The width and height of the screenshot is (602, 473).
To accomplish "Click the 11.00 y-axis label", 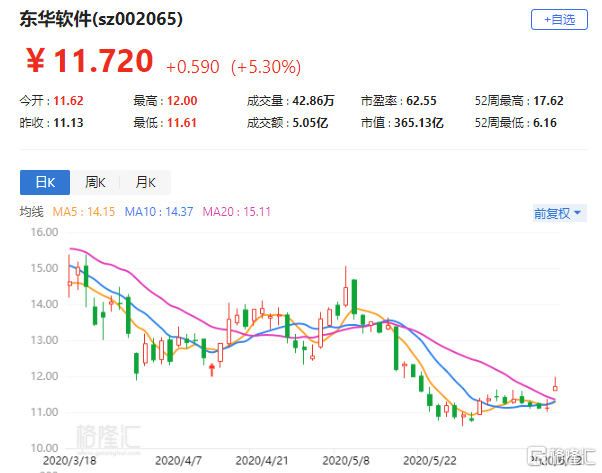I will click(x=44, y=412).
